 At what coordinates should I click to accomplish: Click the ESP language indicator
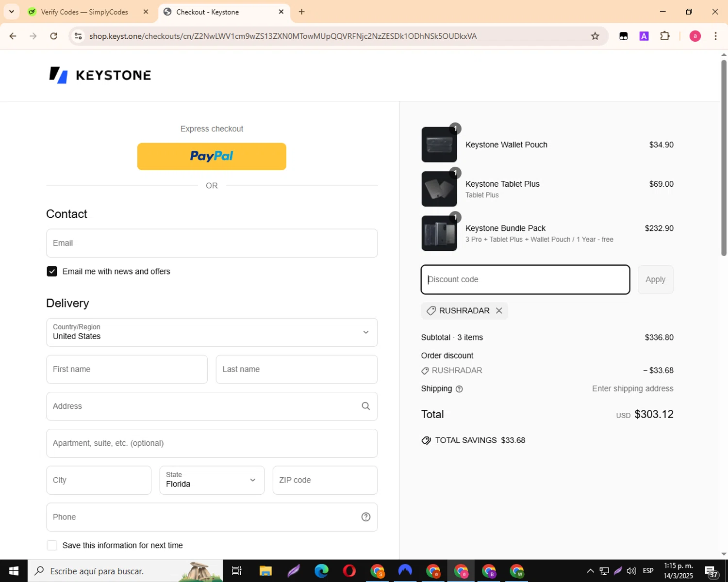[648, 571]
